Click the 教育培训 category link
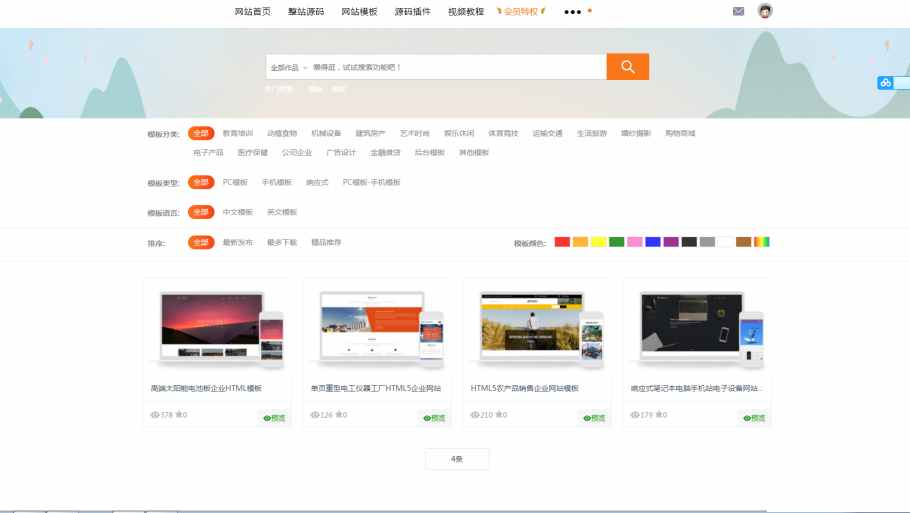Screen dimensions: 910x513 pos(237,133)
